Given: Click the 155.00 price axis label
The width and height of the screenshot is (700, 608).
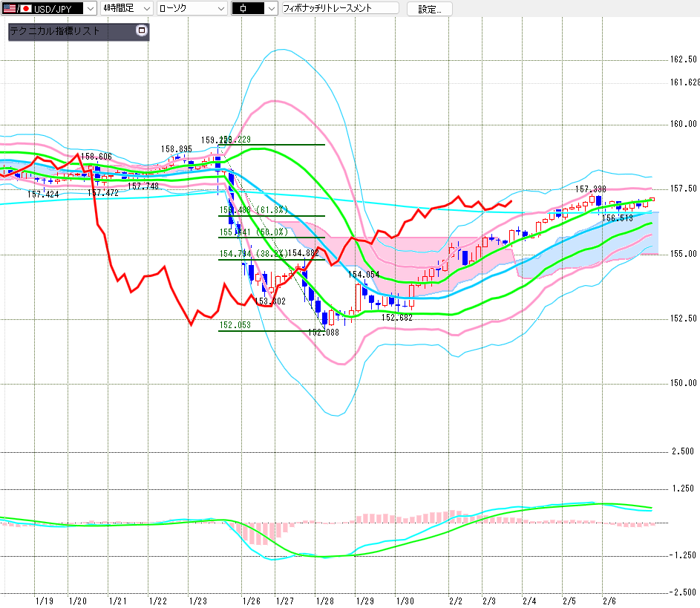Looking at the screenshot, I should 682,254.
